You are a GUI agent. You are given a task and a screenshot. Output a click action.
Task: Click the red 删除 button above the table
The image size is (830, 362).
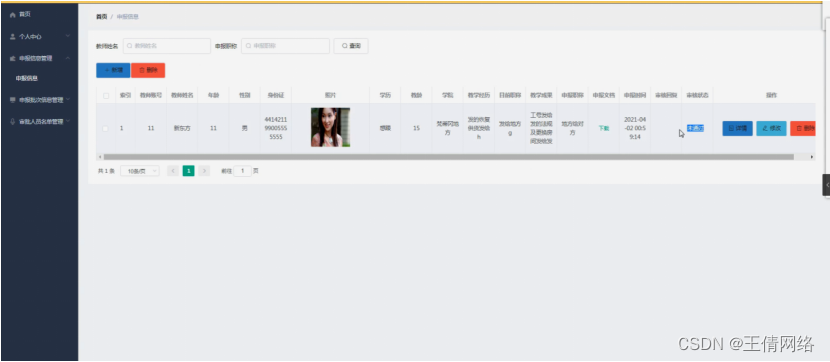click(148, 70)
